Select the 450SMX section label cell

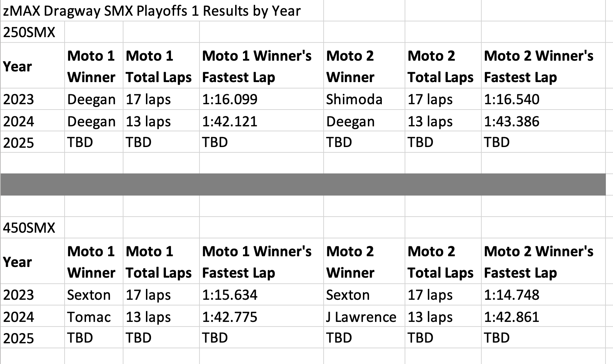coord(29,228)
